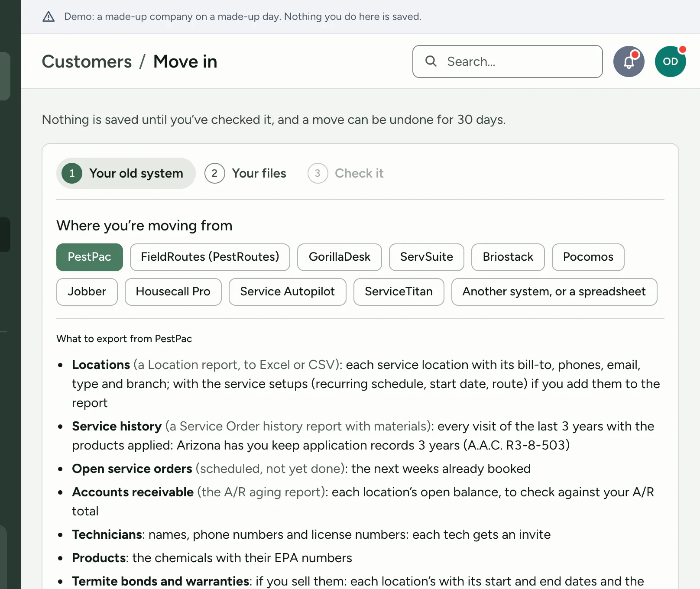Click the 'Accounts receivable' label
The image size is (700, 589).
coord(133,492)
